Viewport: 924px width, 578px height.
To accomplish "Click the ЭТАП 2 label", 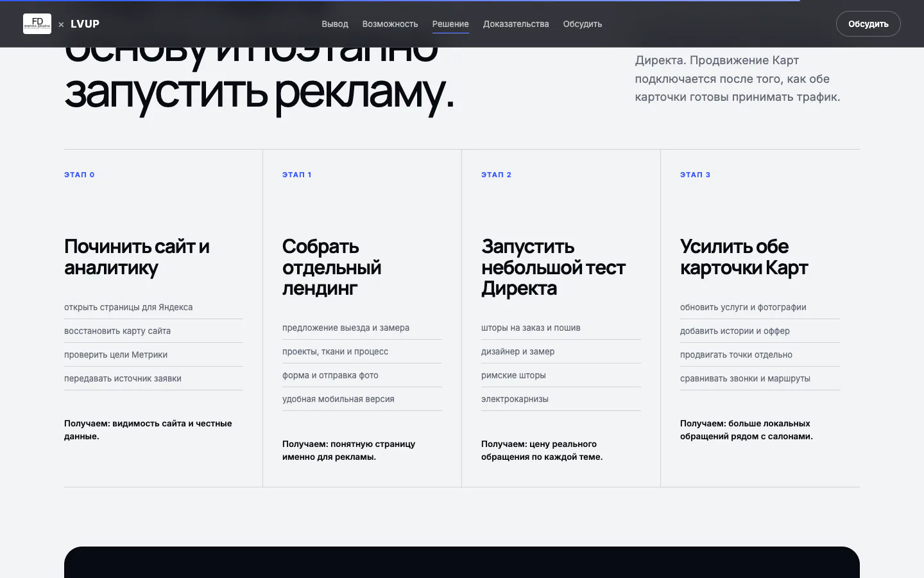I will (497, 175).
